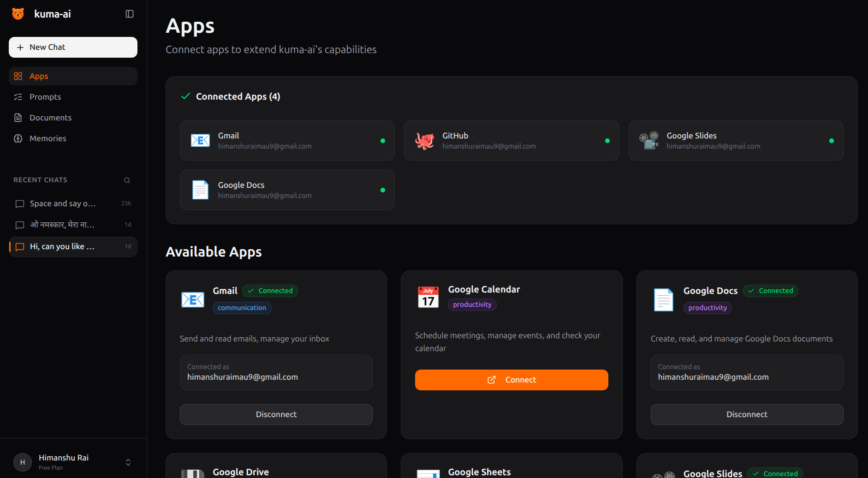Select the connected Google Docs card
Image resolution: width=868 pixels, height=478 pixels.
tap(287, 190)
